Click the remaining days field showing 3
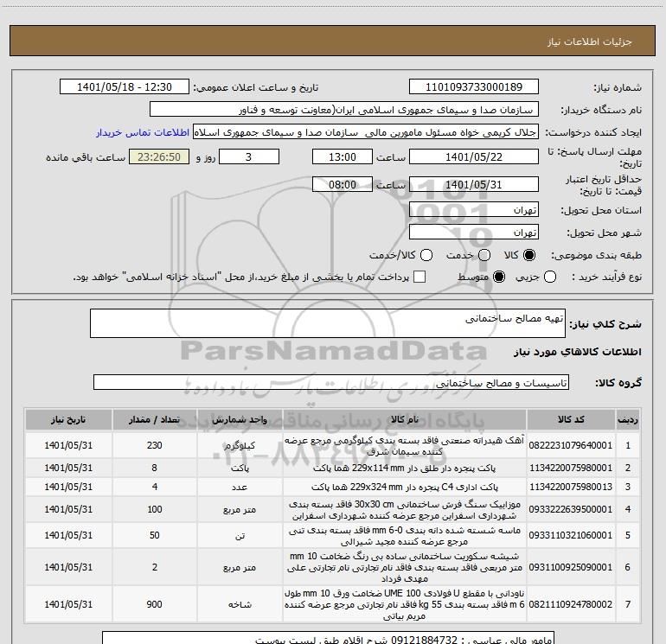The image size is (666, 644). [x=249, y=156]
